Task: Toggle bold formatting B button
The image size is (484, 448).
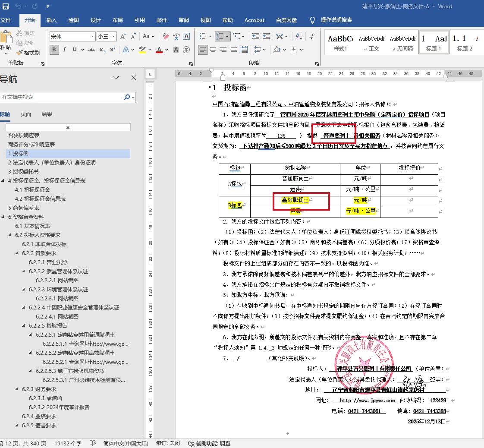Action: pyautogui.click(x=54, y=50)
